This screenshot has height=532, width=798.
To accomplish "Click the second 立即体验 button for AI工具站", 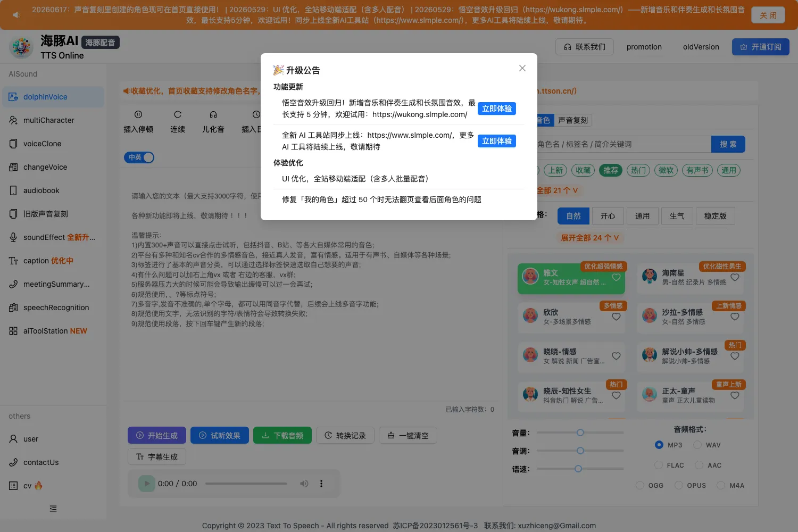I will tap(497, 141).
